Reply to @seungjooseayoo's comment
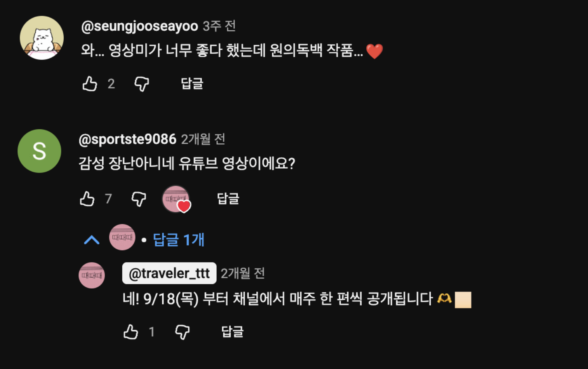This screenshot has width=588, height=369. (x=192, y=84)
